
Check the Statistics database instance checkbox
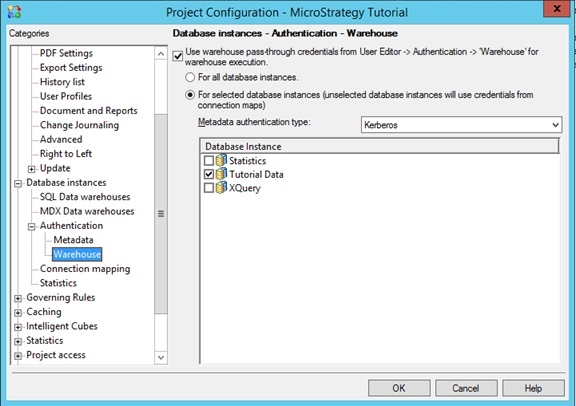click(209, 161)
